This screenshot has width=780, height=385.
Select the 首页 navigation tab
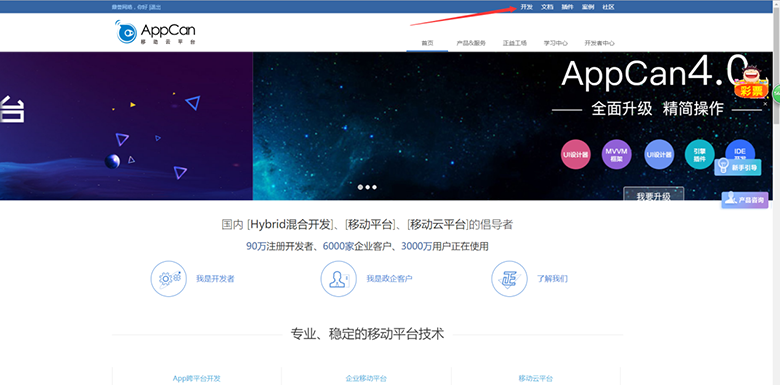click(x=427, y=43)
